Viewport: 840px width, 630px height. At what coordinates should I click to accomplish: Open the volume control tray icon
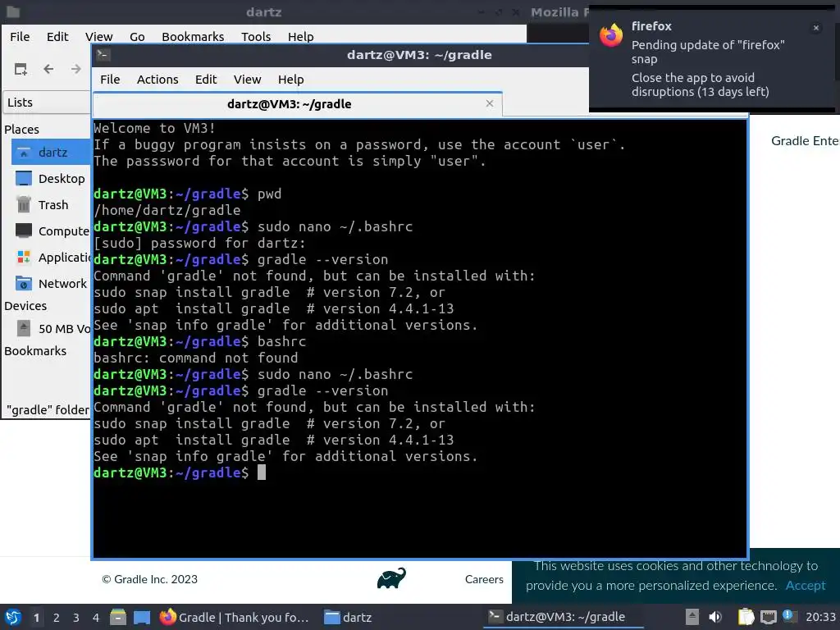pos(715,617)
